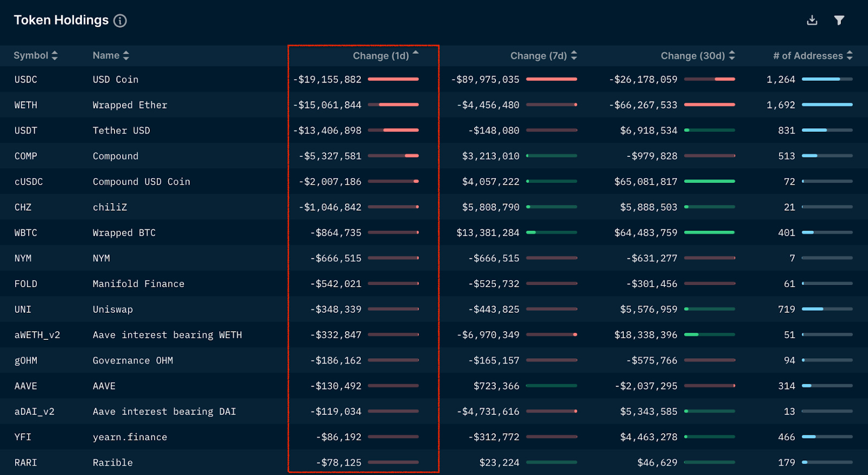Sort table by Name column
Viewport: 868px width, 475px height.
[111, 55]
